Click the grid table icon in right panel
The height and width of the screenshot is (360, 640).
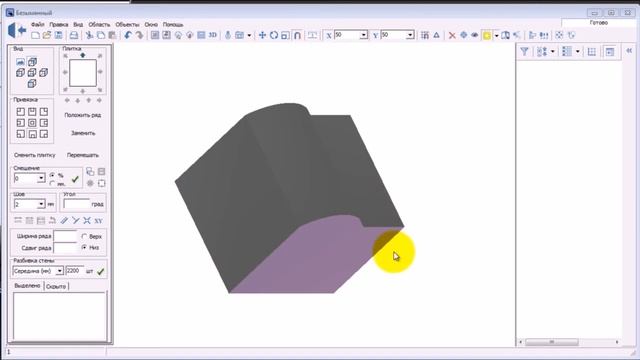tap(591, 51)
